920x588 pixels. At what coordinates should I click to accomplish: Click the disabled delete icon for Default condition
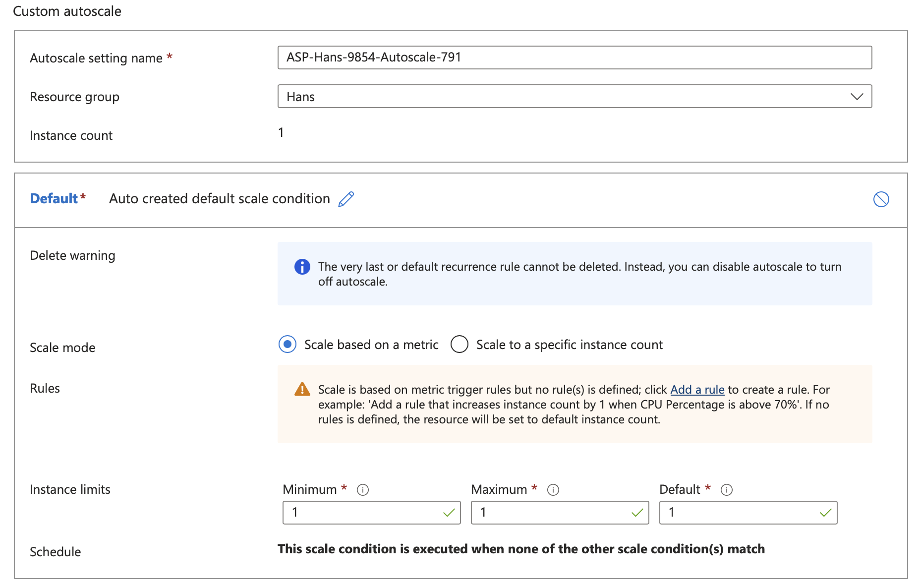tap(881, 199)
